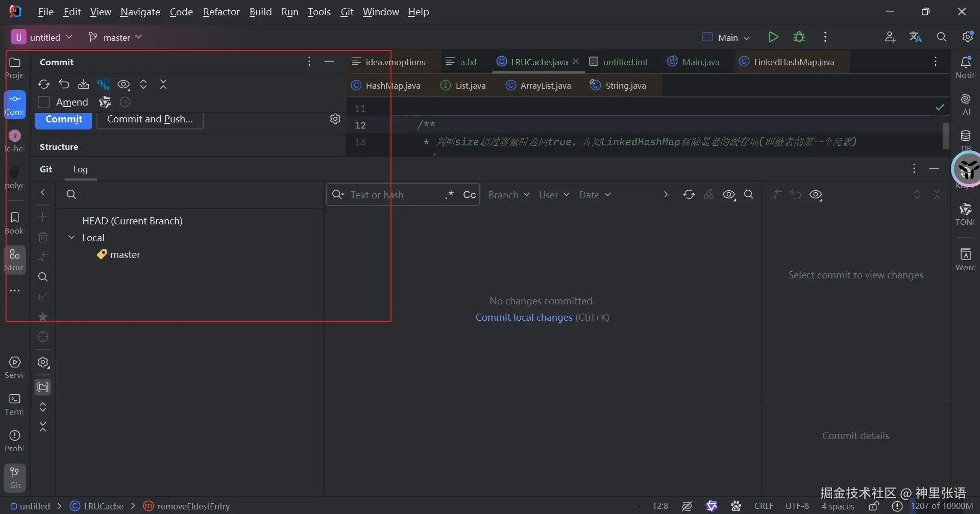Click Commit local changes link
980x514 pixels.
[x=524, y=317]
